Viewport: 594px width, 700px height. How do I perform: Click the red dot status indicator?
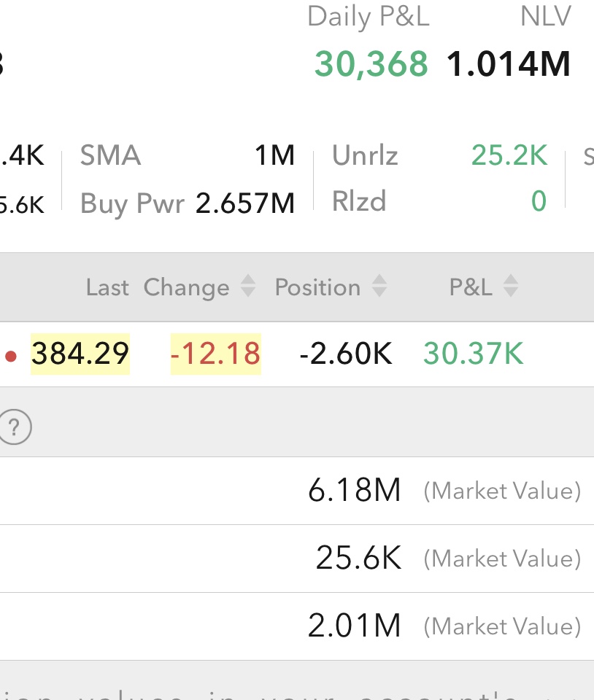click(11, 356)
